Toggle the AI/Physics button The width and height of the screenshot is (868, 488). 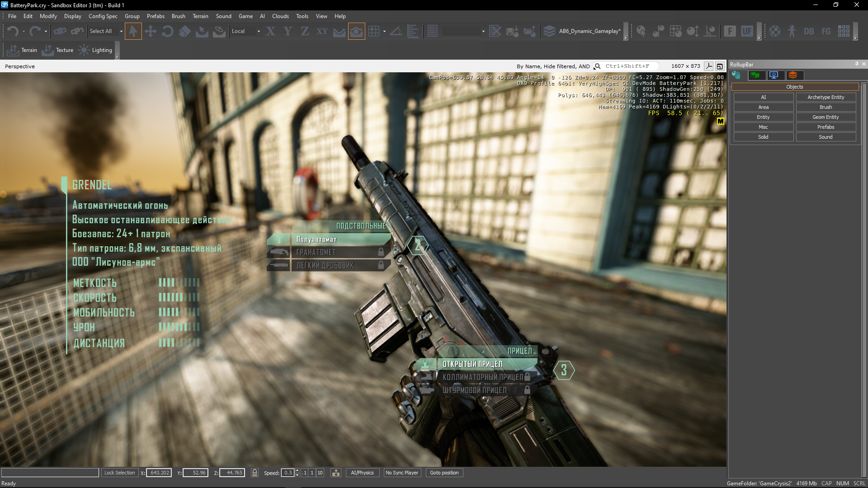[362, 473]
